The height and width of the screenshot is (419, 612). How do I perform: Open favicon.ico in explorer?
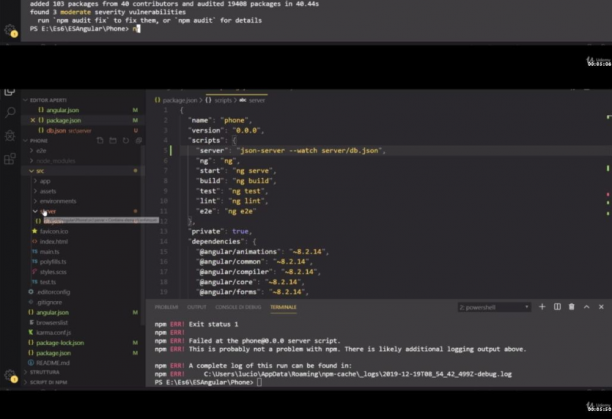coord(54,231)
